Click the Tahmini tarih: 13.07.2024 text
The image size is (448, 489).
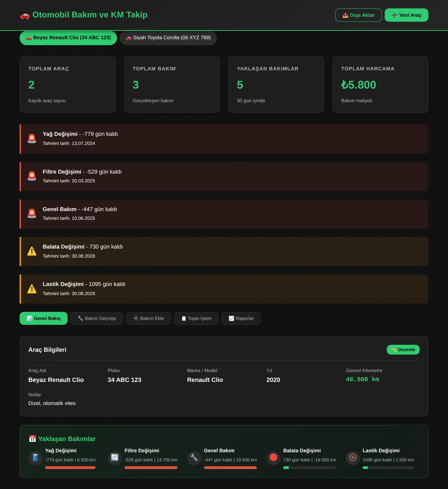[69, 143]
